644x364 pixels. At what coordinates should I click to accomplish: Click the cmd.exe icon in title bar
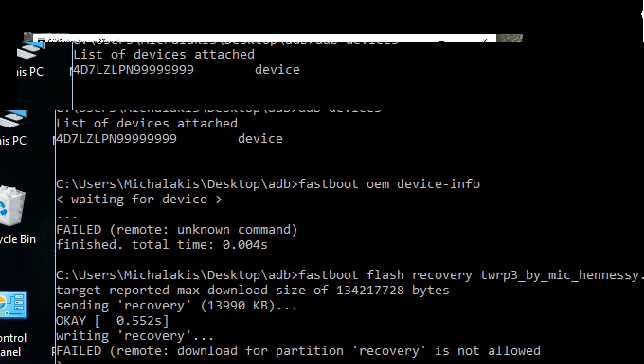pos(42,41)
